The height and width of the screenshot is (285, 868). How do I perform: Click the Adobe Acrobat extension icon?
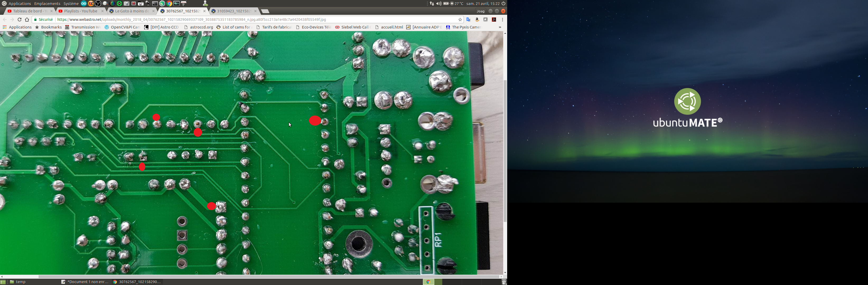click(494, 20)
